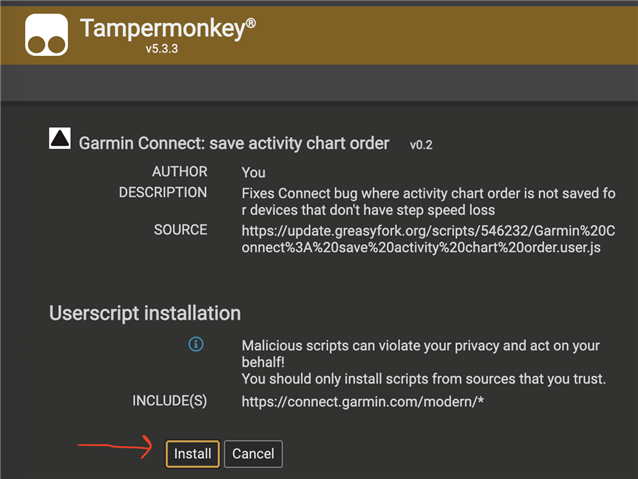638x479 pixels.
Task: Click the connect.garmin.com include URL
Action: pos(363,402)
